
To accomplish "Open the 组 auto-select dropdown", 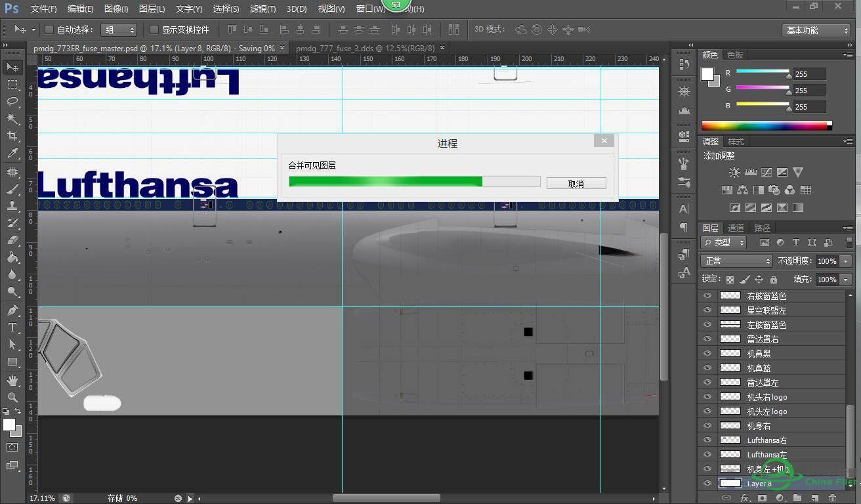I will click(119, 30).
